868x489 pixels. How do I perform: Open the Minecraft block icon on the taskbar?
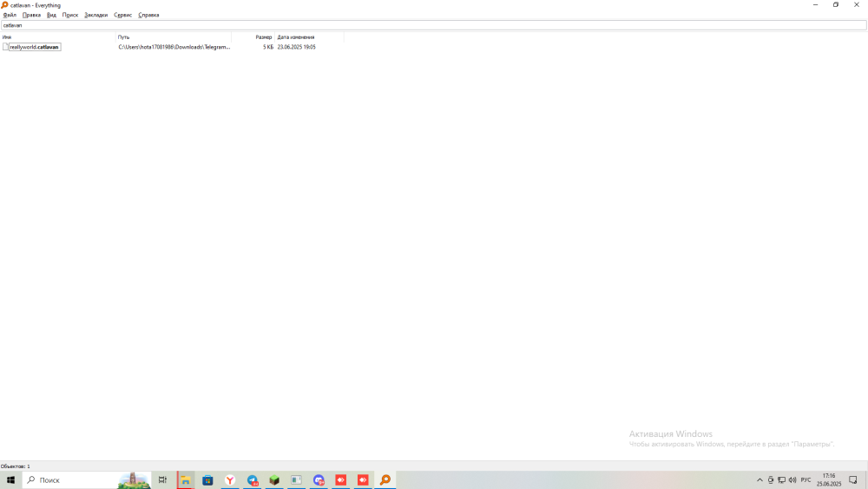tap(274, 480)
